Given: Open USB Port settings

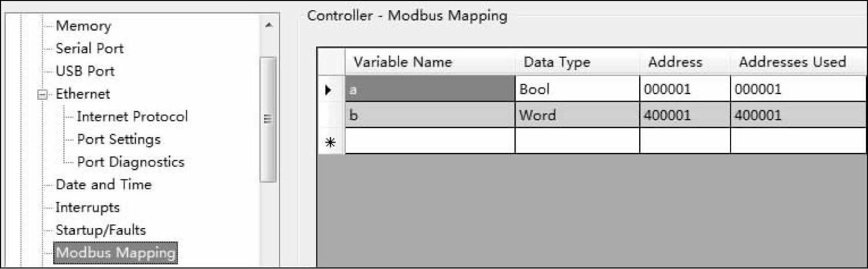Looking at the screenshot, I should coord(85,71).
